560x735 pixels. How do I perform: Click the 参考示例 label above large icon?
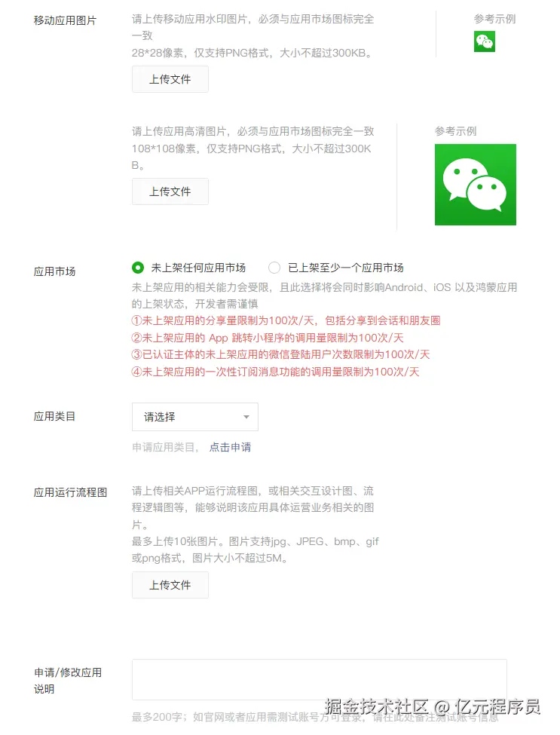click(x=455, y=131)
